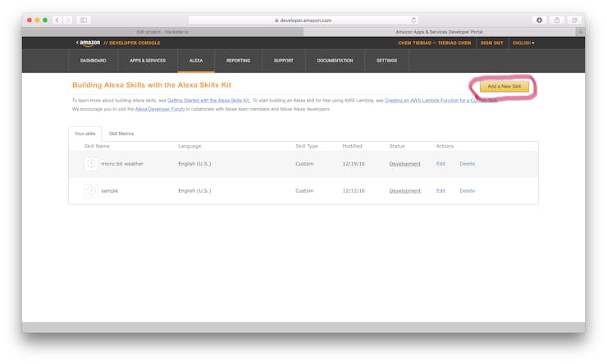The height and width of the screenshot is (364, 607).
Task: Open the Reporting nav item
Action: pos(238,61)
